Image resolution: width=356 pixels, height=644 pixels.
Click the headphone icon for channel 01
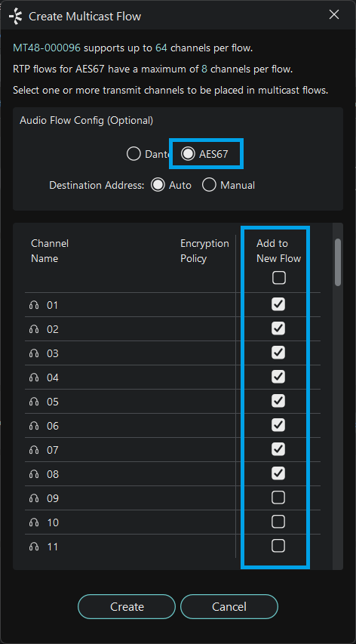pos(34,305)
